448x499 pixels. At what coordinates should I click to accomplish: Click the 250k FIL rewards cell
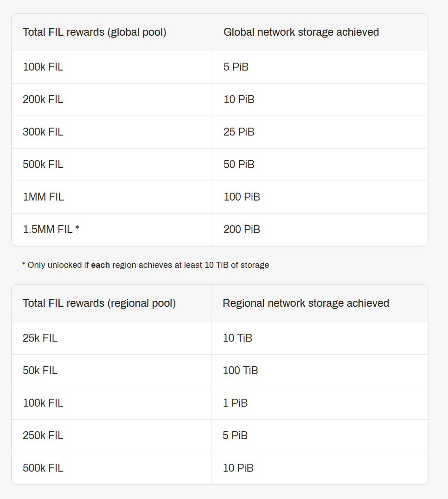(x=43, y=435)
